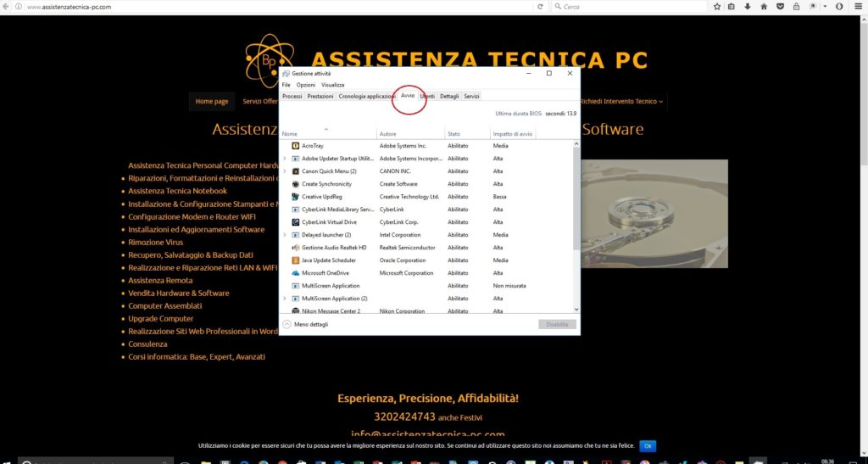Click the half-black circle icon beside the hamburger menu
Image resolution: width=868 pixels, height=464 pixels.
[x=839, y=7]
